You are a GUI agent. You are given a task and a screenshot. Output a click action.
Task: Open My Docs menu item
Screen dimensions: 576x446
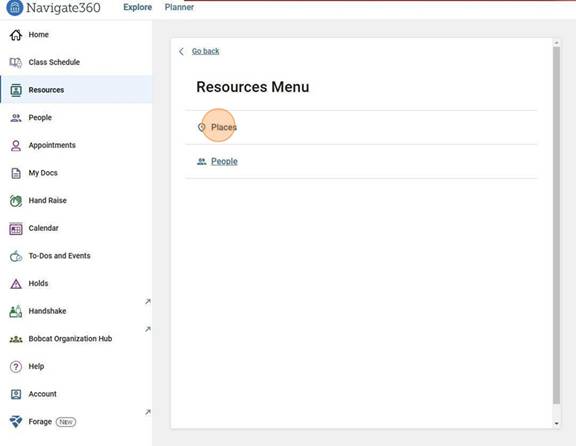pos(76,173)
